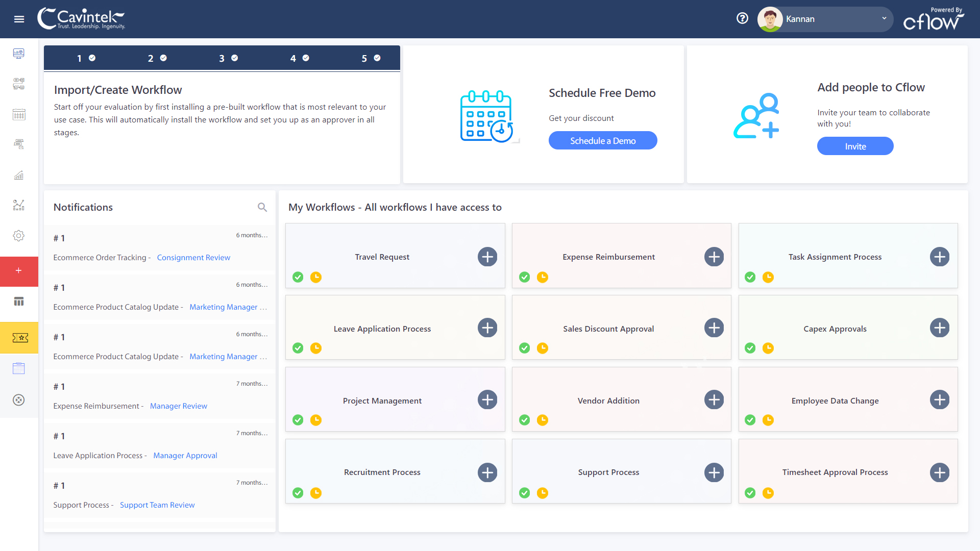Click the Invite button
Viewport: 980px width, 551px height.
[x=855, y=146]
